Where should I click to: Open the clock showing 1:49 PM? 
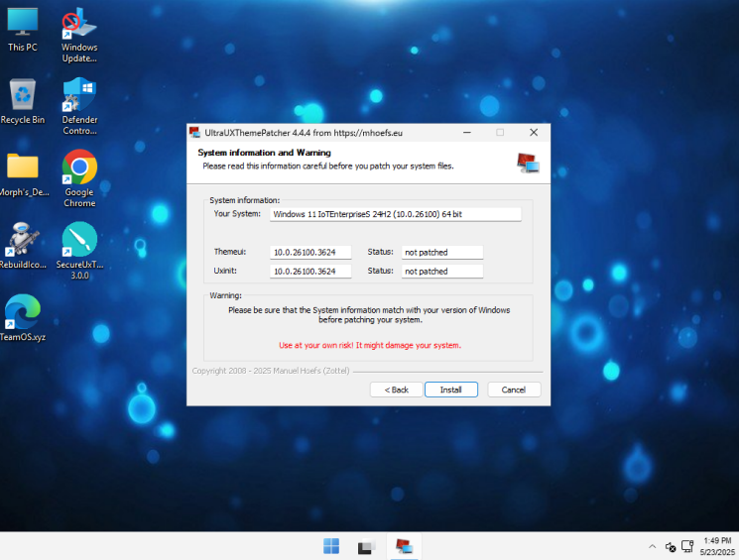(x=717, y=546)
